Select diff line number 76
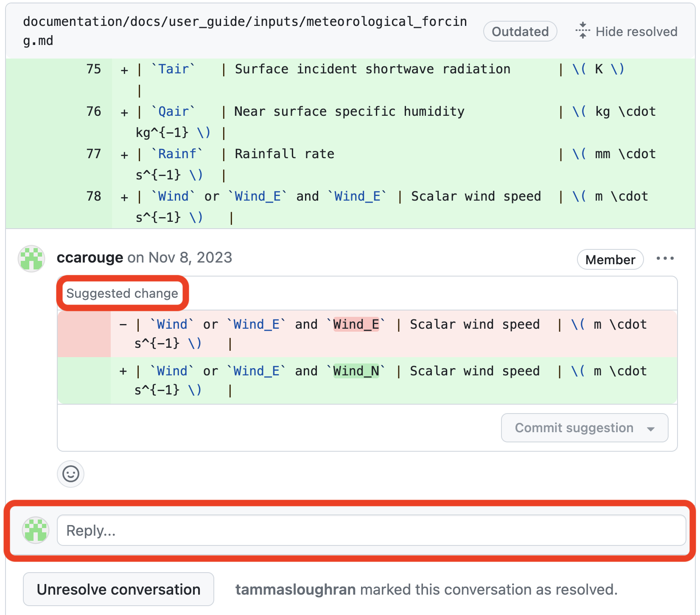Image resolution: width=700 pixels, height=615 pixels. [x=94, y=112]
